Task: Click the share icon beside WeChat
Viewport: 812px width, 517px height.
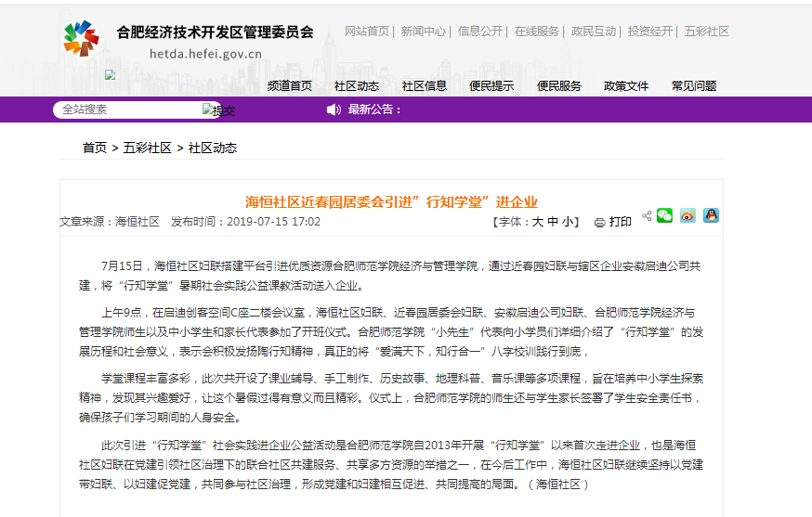Action: pos(645,215)
